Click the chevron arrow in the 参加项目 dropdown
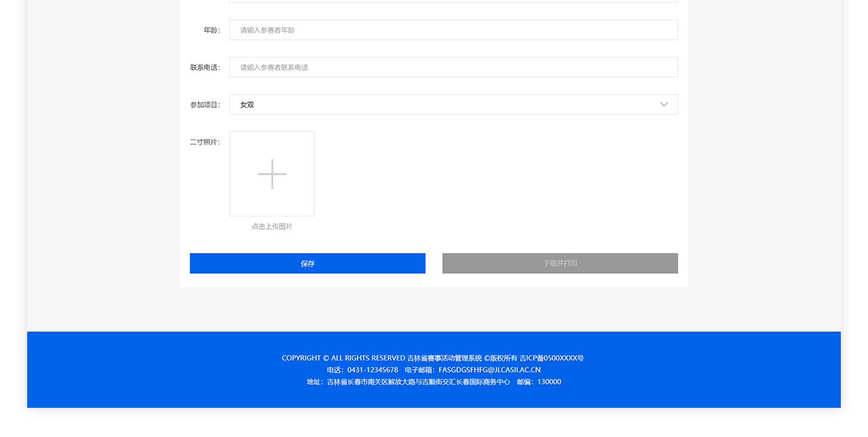 (664, 104)
